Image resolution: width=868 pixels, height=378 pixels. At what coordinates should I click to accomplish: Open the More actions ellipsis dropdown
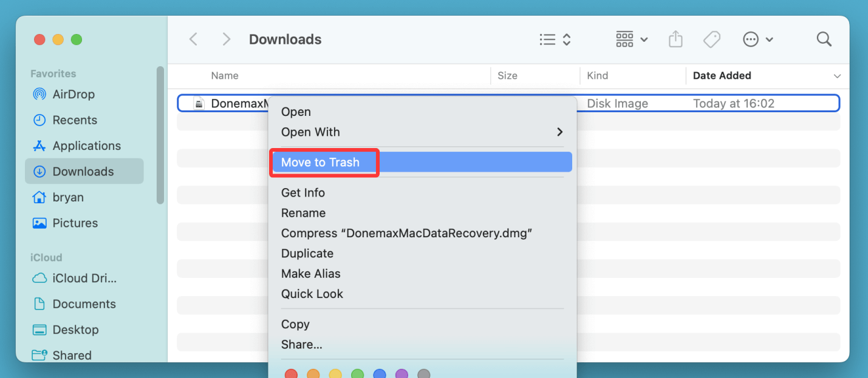(x=758, y=39)
